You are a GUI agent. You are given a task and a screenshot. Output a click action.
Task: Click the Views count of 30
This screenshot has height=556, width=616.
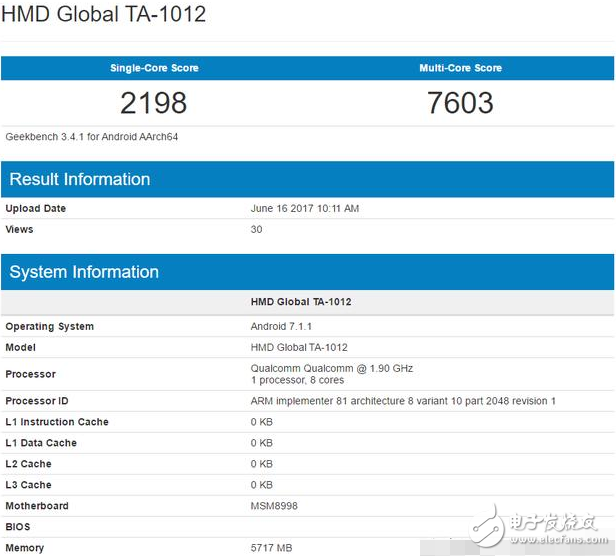click(256, 229)
